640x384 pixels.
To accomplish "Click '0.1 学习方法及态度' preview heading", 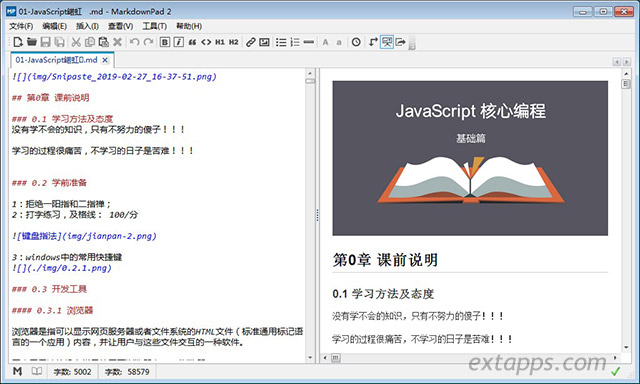I will 383,294.
